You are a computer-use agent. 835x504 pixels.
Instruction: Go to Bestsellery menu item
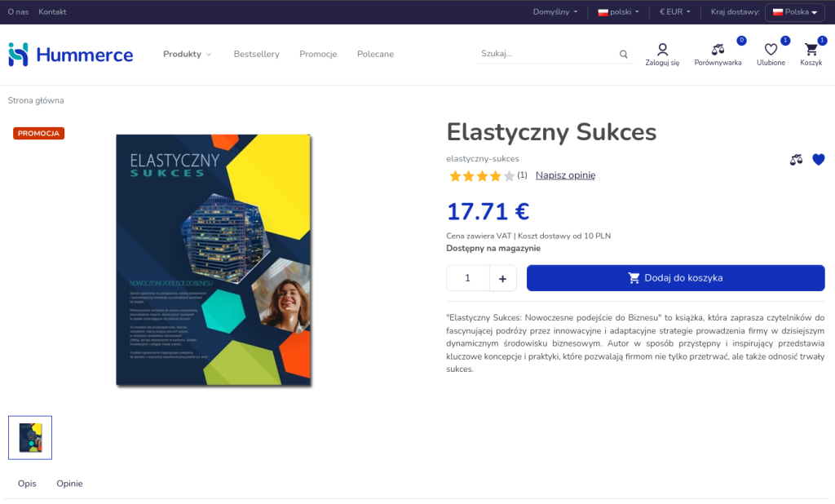pos(256,55)
